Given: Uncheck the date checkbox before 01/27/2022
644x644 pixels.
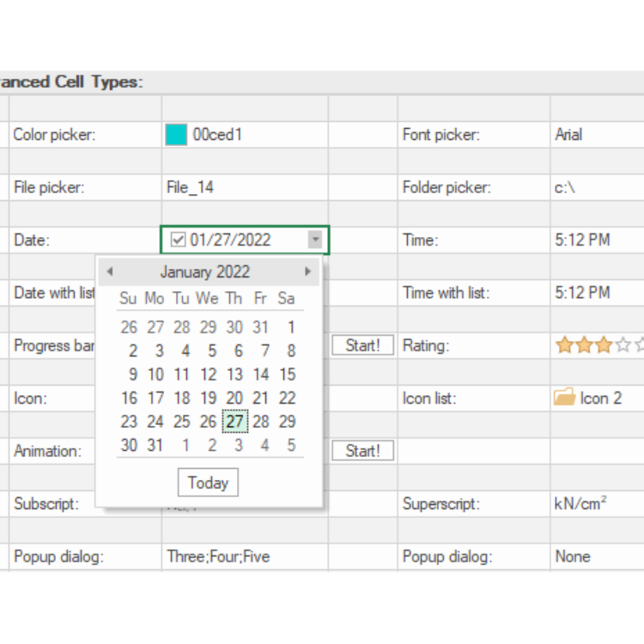Looking at the screenshot, I should pos(179,240).
